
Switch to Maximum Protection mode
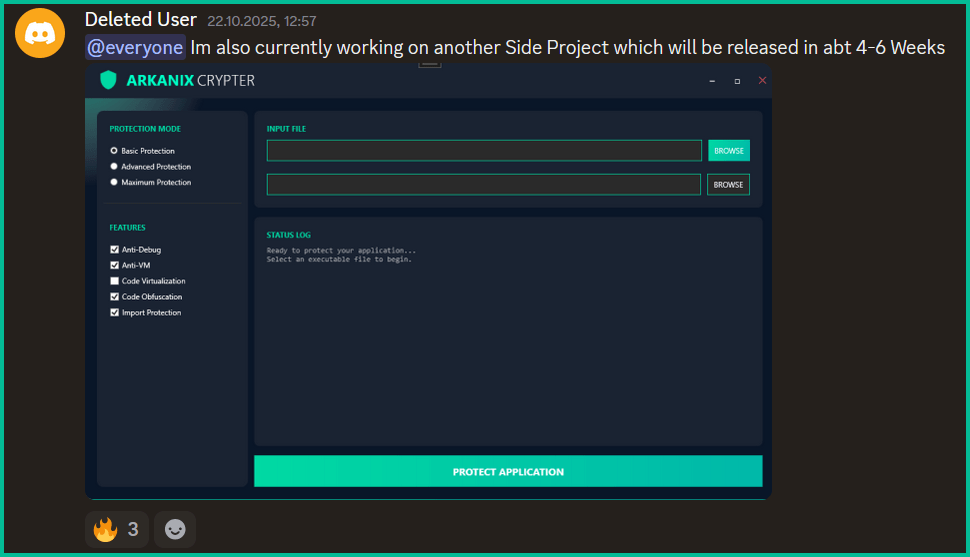(114, 183)
